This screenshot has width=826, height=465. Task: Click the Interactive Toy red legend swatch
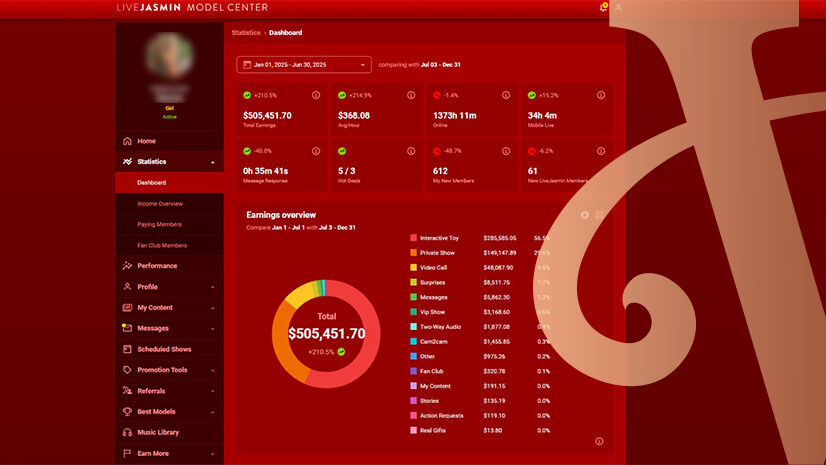click(x=414, y=238)
